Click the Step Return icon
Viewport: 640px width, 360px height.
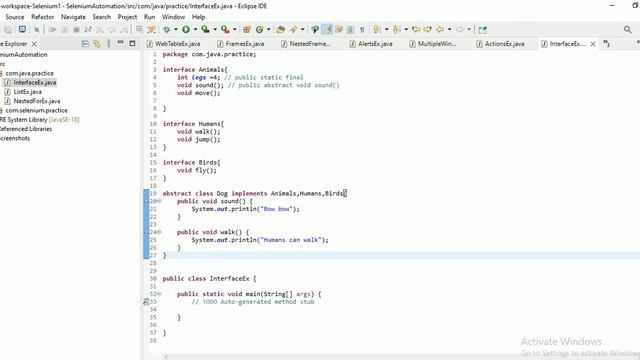[x=124, y=29]
